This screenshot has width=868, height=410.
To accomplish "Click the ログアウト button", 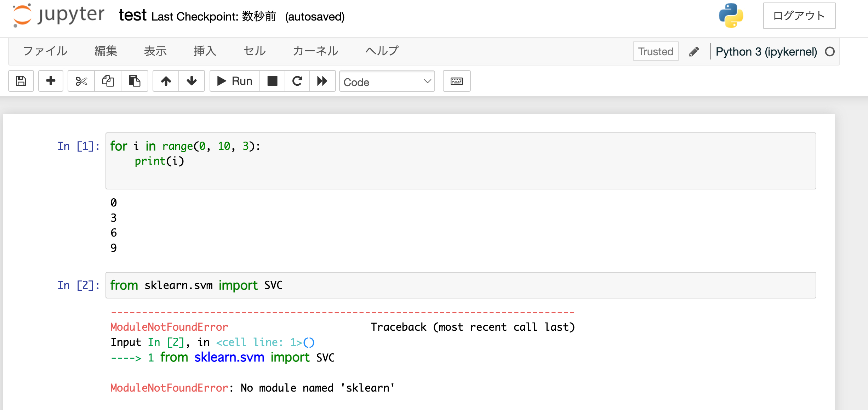I will (x=799, y=16).
